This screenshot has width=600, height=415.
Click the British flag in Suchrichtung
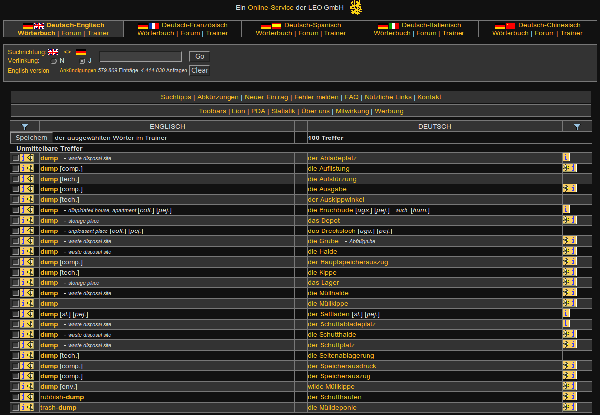(53, 49)
